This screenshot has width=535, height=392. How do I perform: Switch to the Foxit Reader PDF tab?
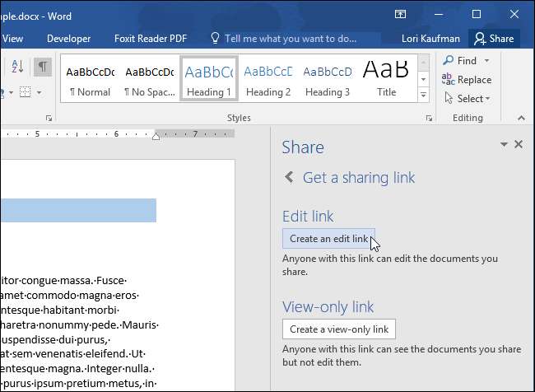pyautogui.click(x=151, y=39)
